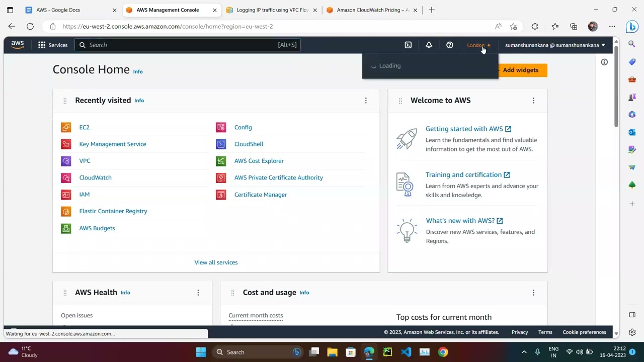Switch to the Amazon CloudWatch Pricing tab
The height and width of the screenshot is (362, 644).
[x=372, y=10]
